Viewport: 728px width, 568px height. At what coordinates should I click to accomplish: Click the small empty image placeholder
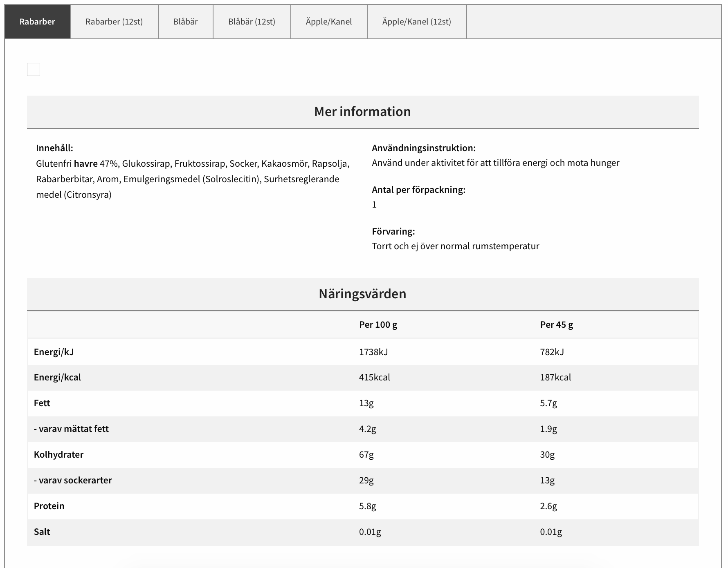[x=34, y=69]
